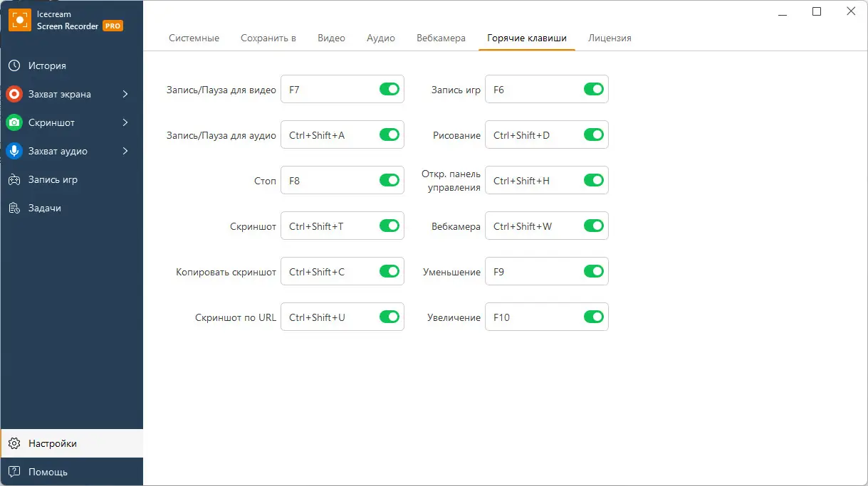The width and height of the screenshot is (868, 486).
Task: Click the green Screenshot camera icon
Action: pos(14,122)
